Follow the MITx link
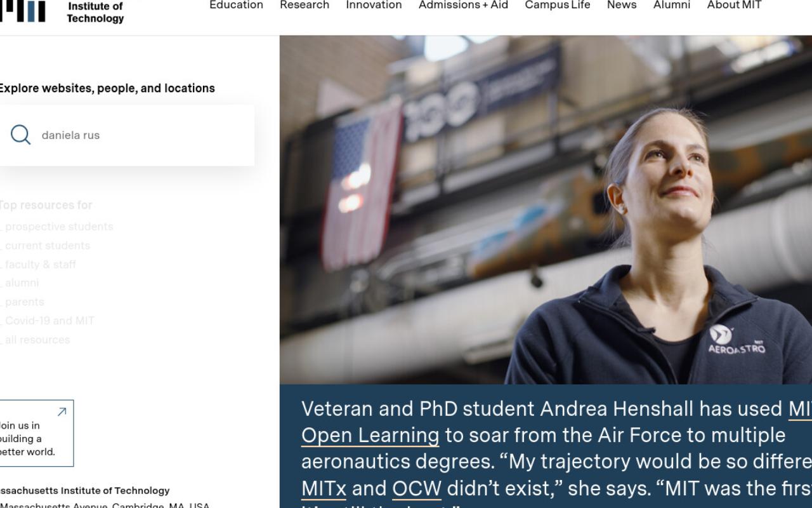Viewport: 812px width, 508px height. 324,488
